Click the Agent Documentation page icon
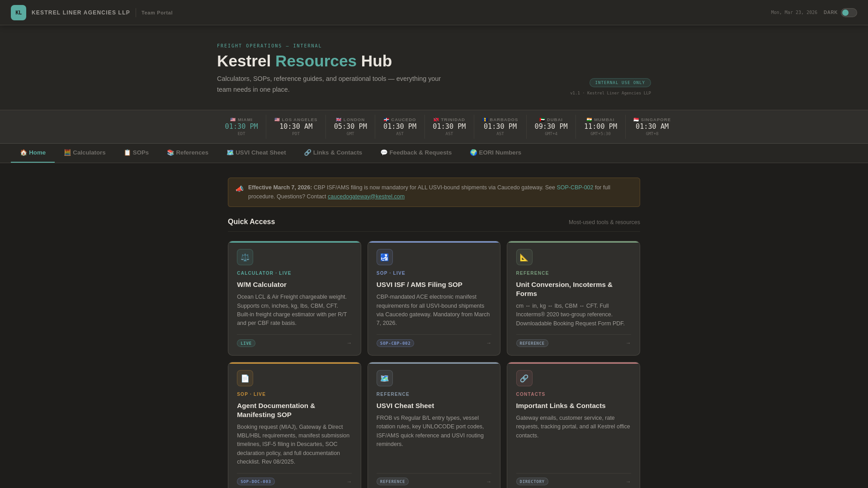 245,378
